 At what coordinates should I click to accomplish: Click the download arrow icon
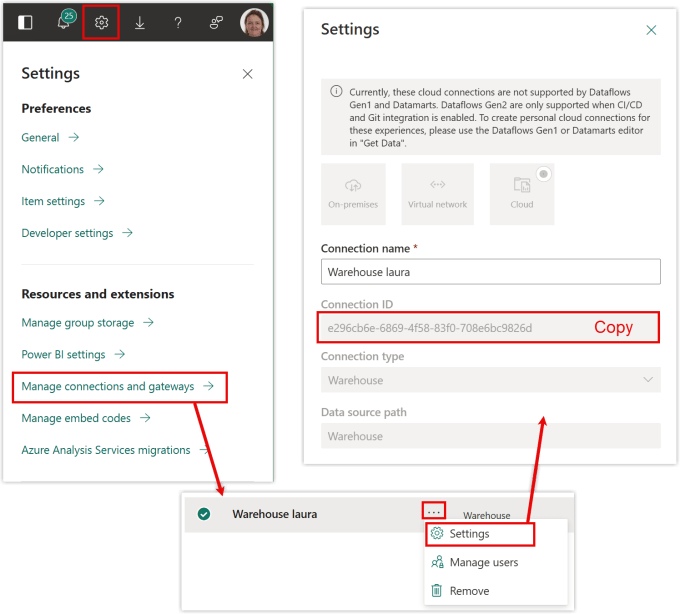tap(140, 23)
